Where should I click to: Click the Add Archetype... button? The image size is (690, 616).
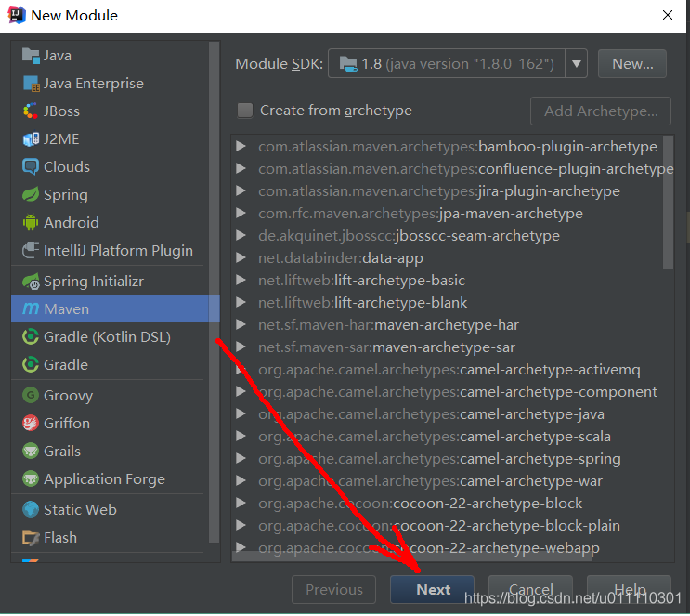point(601,111)
